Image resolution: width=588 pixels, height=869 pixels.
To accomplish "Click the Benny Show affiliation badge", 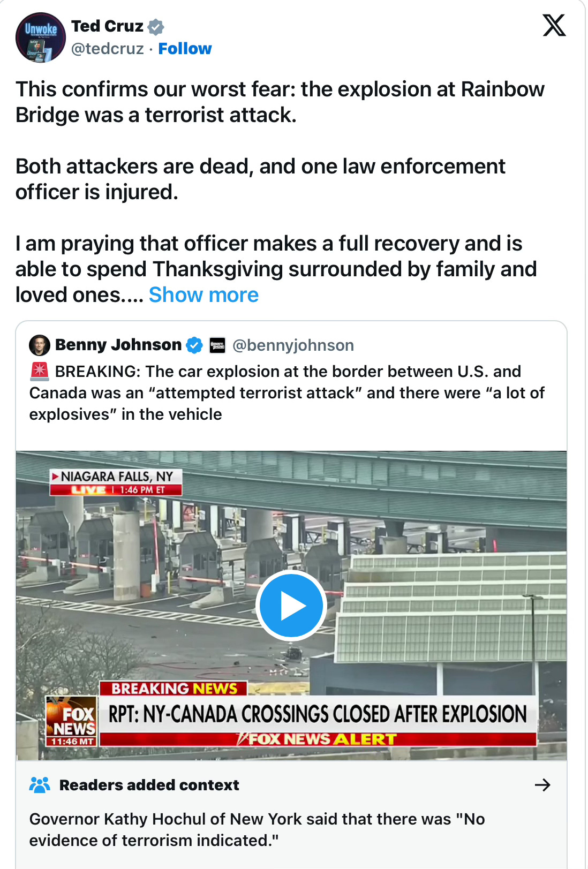I will (217, 345).
